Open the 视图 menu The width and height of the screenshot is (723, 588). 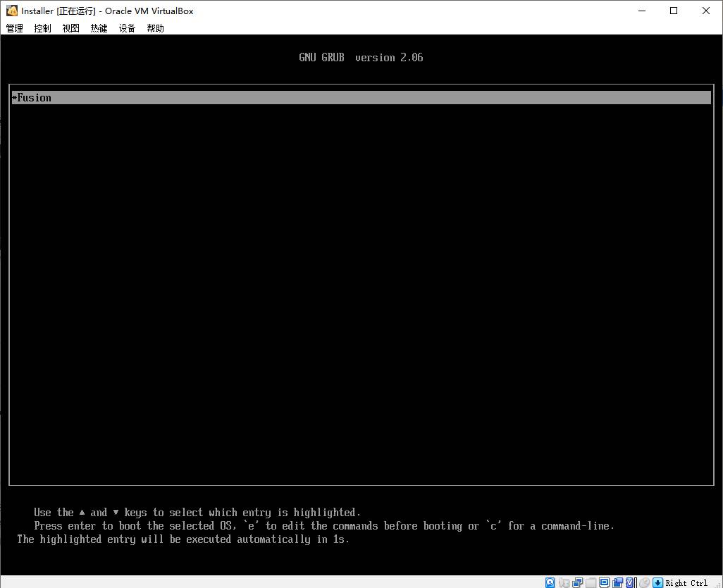click(x=70, y=29)
